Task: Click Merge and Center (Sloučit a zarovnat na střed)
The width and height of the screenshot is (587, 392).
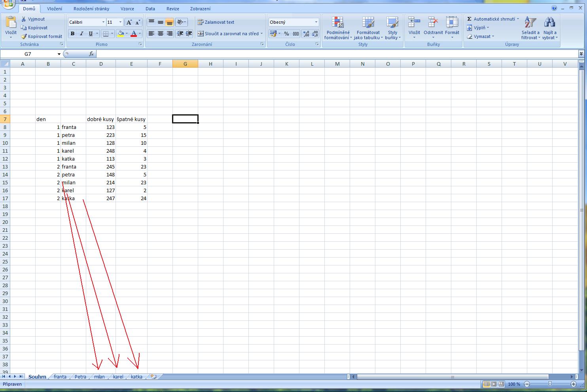Action: point(228,34)
